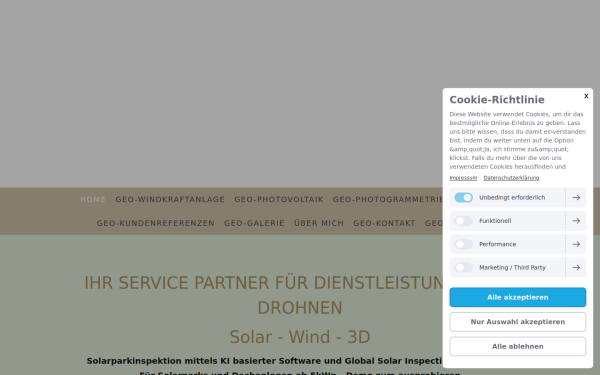The image size is (600, 375).
Task: Click the Funktionell label text
Action: coord(495,221)
